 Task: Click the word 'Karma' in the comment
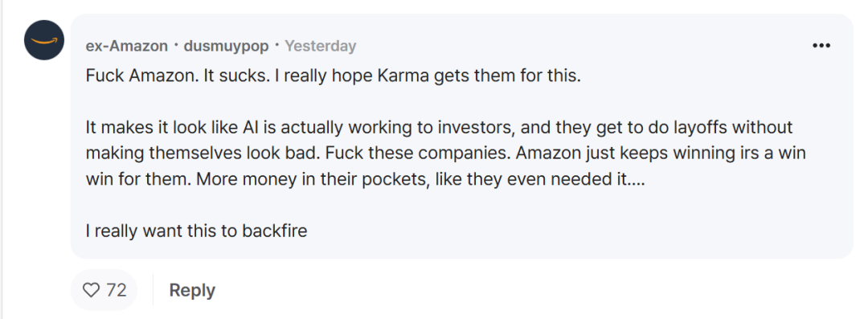click(403, 76)
